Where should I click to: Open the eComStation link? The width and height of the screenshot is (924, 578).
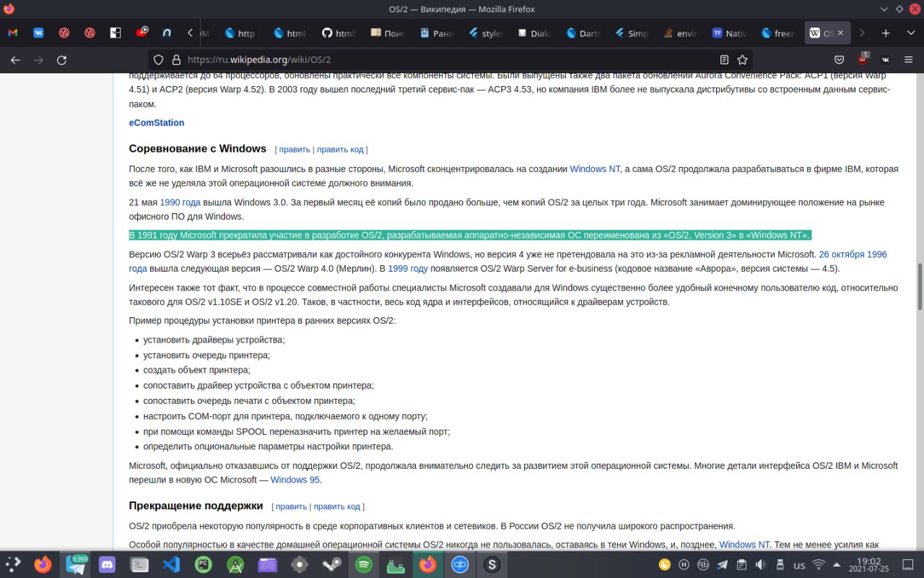point(157,123)
